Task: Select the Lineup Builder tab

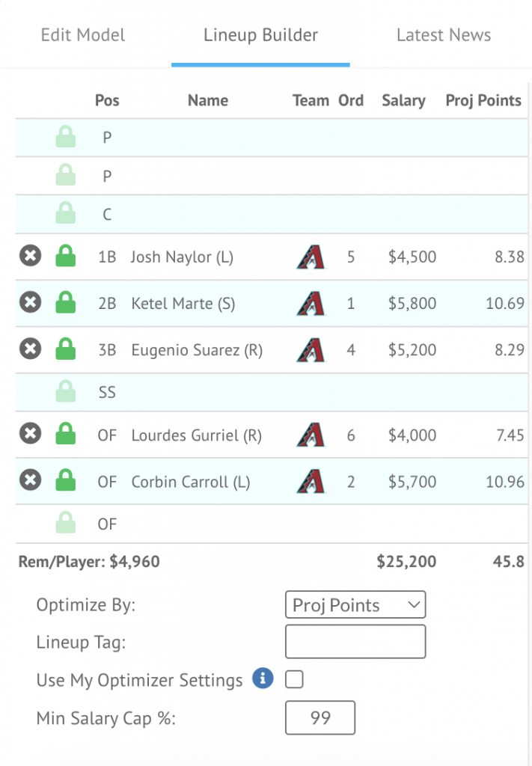Action: (x=260, y=34)
